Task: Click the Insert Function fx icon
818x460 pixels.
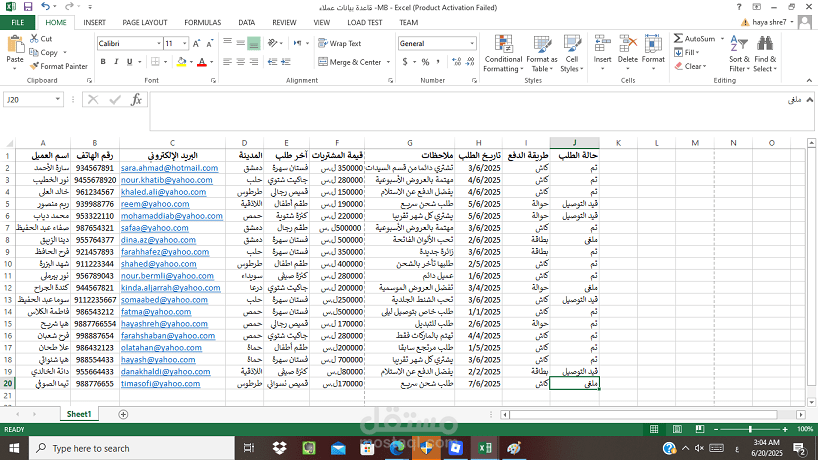Action: point(136,99)
